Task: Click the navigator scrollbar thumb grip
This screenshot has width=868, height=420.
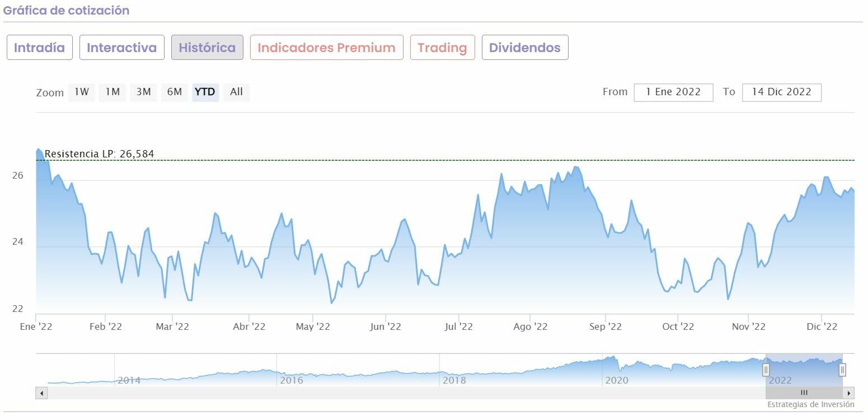Action: tap(804, 393)
